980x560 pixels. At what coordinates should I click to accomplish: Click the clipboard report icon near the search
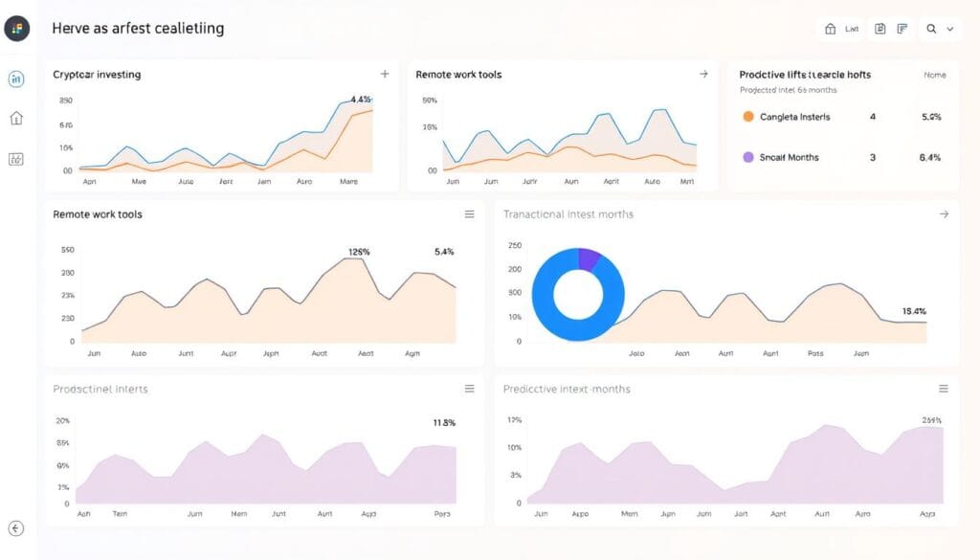[880, 29]
